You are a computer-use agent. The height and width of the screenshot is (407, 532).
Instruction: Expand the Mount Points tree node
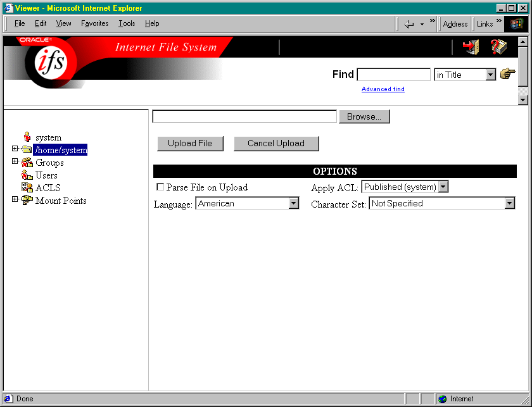(15, 199)
